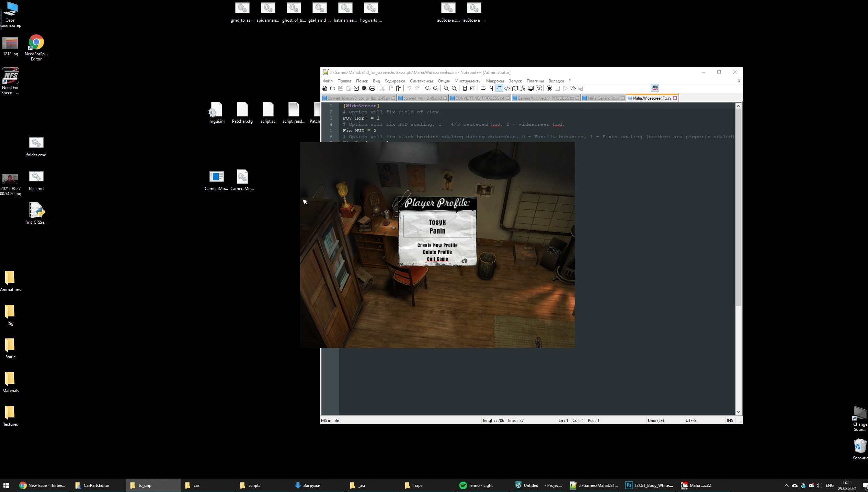
Task: Expand the Синтаксисы menu dropdown
Action: 421,81
